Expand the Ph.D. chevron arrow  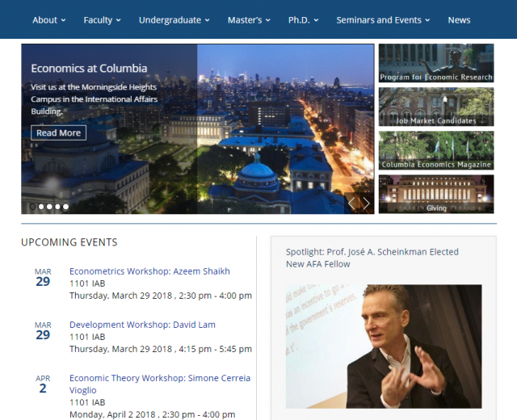(316, 20)
